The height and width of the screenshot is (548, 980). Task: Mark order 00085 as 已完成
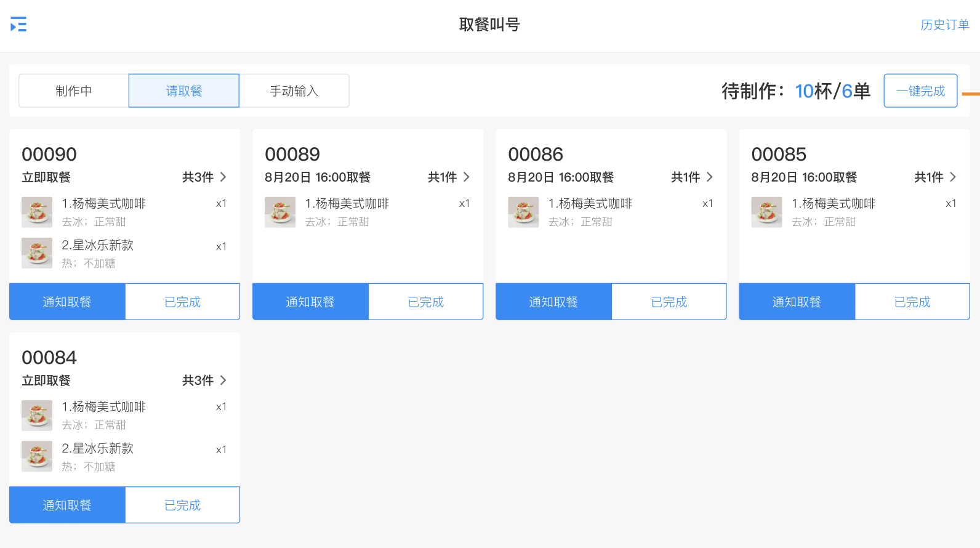pos(912,302)
